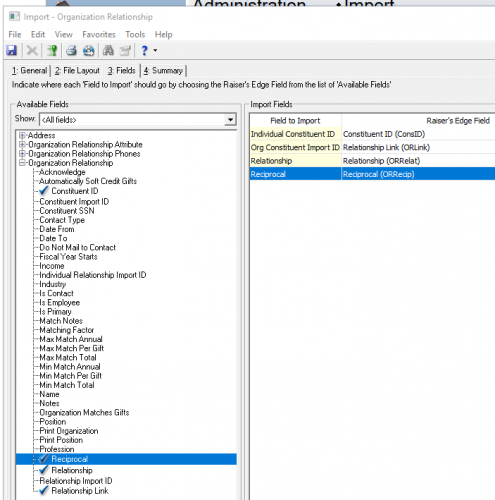Viewport: 495px width, 500px height.
Task: Click the blue question mark Help icon
Action: pos(144,51)
